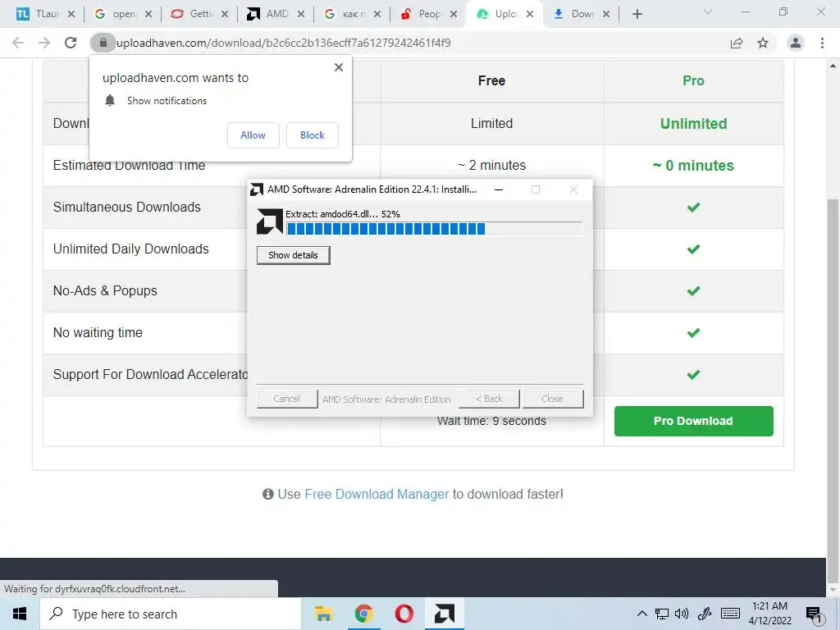Click the notification bell icon in popup
This screenshot has width=840, height=630.
110,101
